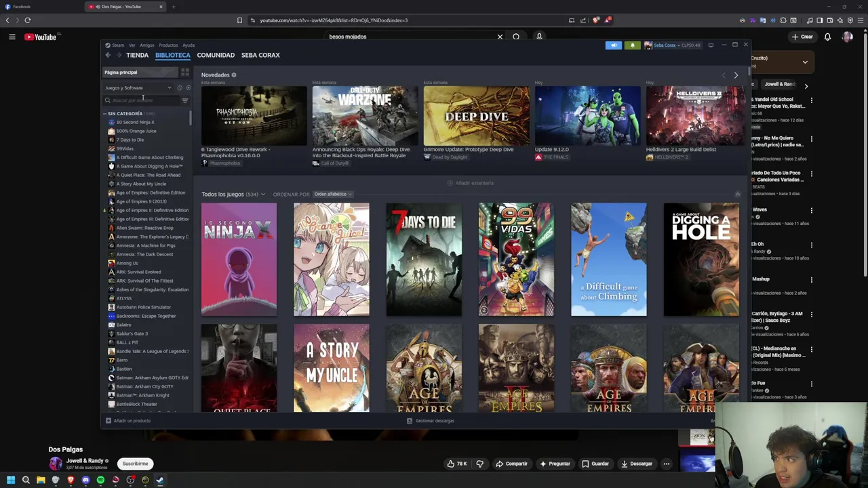
Task: Open Gestionar descargas in Steam
Action: point(431,421)
